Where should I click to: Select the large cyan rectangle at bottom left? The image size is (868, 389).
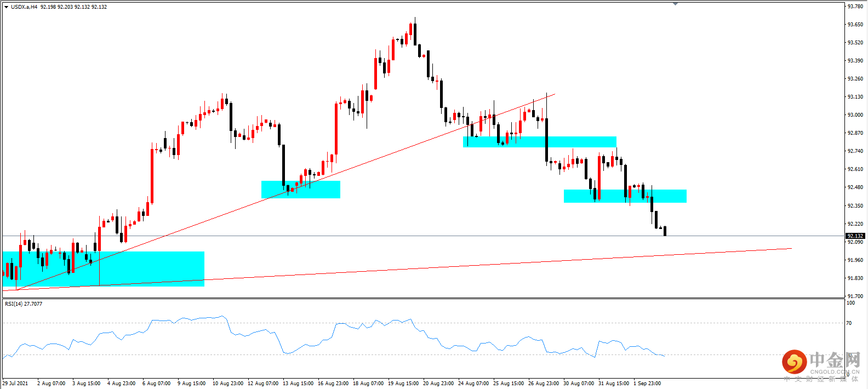tap(104, 269)
